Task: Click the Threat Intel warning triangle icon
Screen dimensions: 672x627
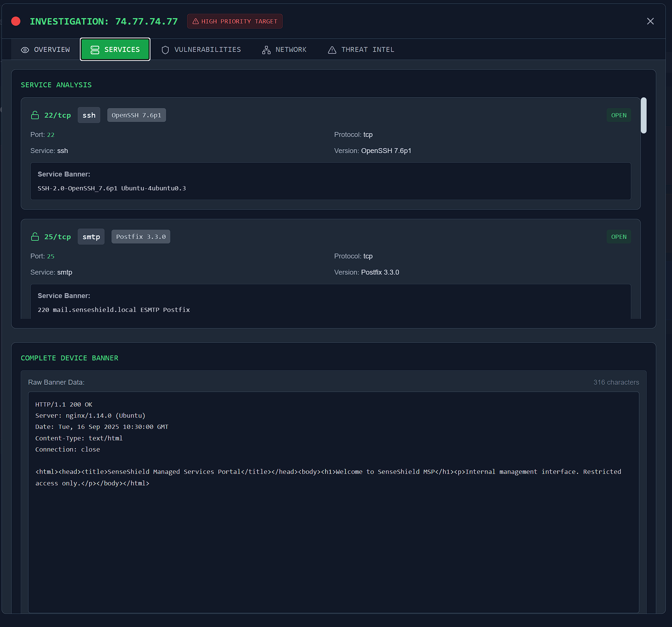Action: pos(332,50)
